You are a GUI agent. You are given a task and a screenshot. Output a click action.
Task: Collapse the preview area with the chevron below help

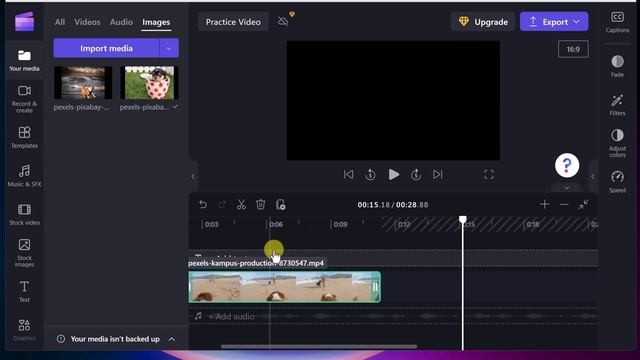567,188
